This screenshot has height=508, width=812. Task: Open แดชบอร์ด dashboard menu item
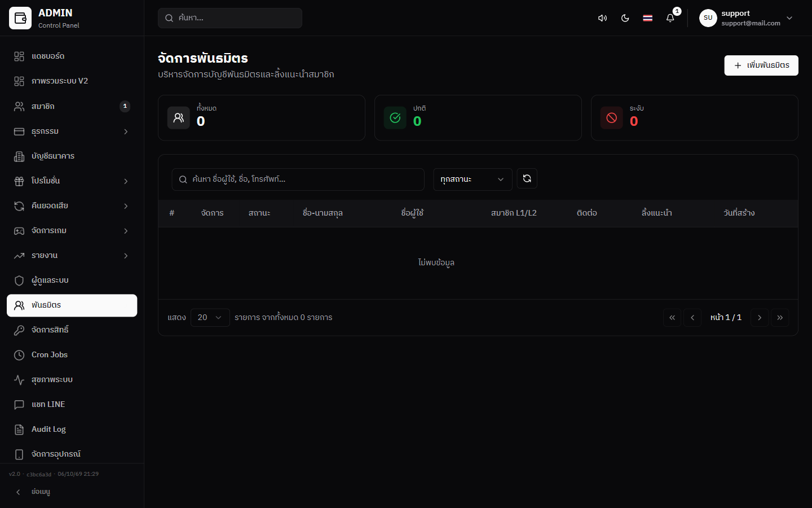click(72, 56)
